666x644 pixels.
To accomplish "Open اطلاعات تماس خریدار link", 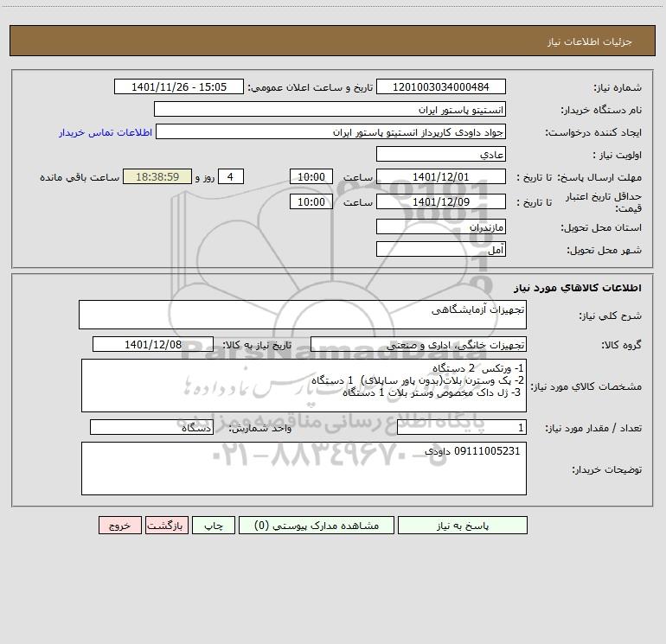I will (x=106, y=132).
